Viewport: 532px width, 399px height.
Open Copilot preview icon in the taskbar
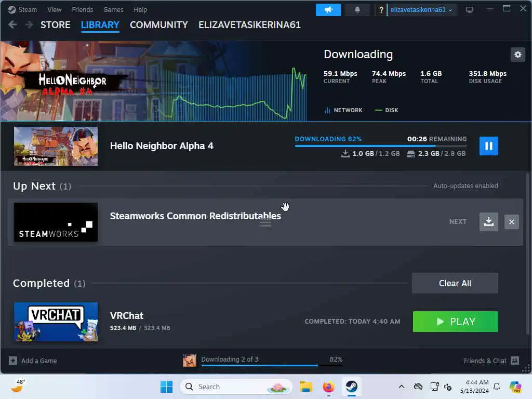point(515,387)
